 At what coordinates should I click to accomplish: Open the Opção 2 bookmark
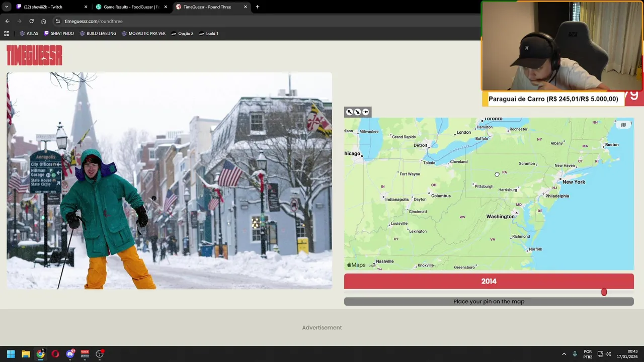182,34
